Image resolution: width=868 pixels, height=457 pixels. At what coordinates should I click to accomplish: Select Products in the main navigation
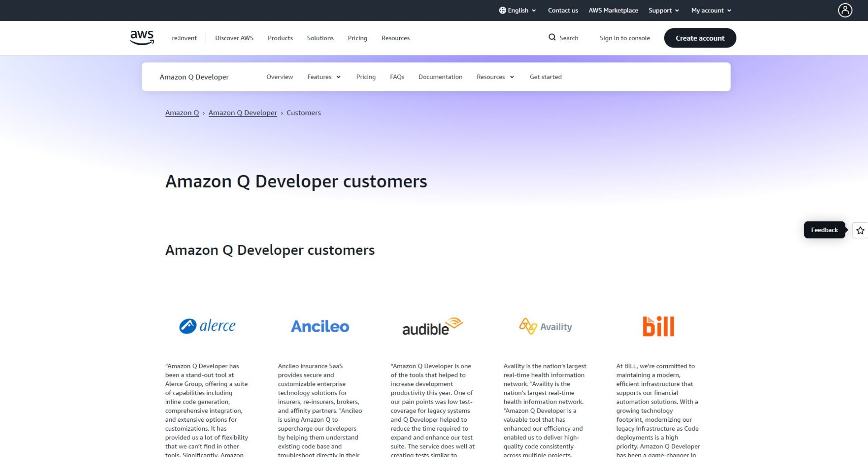click(x=280, y=38)
